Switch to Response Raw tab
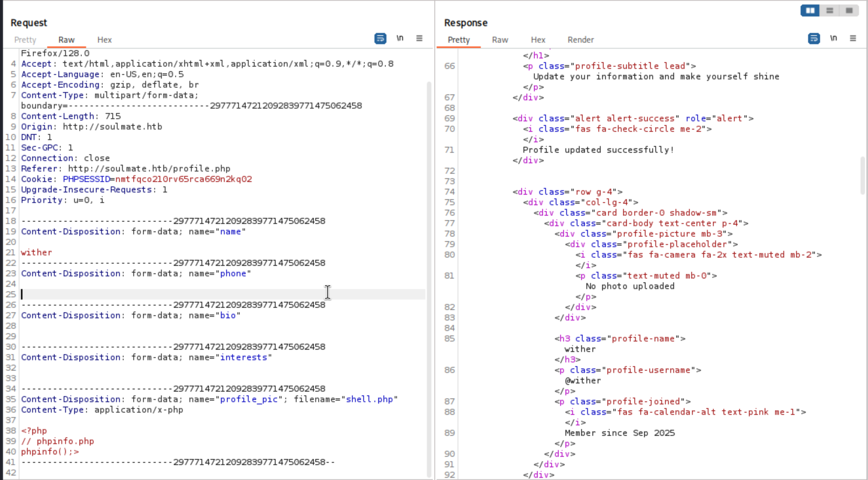Screen dimensions: 868x480 (x=500, y=40)
